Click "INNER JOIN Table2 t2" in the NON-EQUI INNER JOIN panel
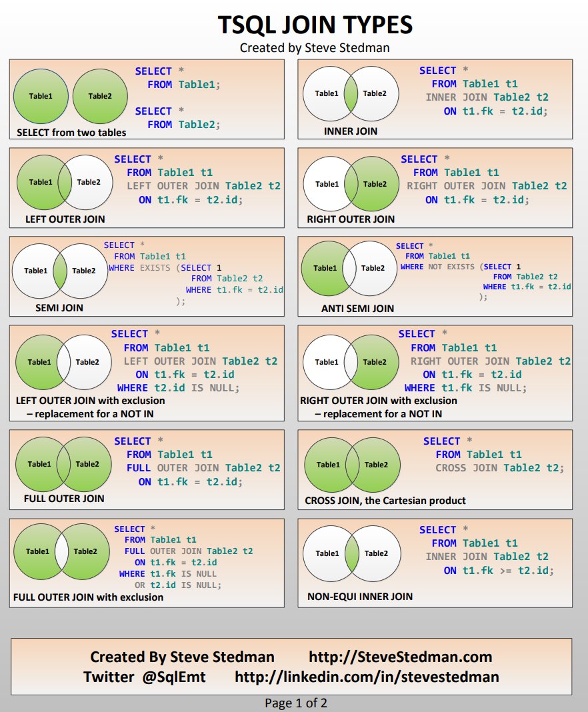The height and width of the screenshot is (712, 588). click(x=487, y=557)
